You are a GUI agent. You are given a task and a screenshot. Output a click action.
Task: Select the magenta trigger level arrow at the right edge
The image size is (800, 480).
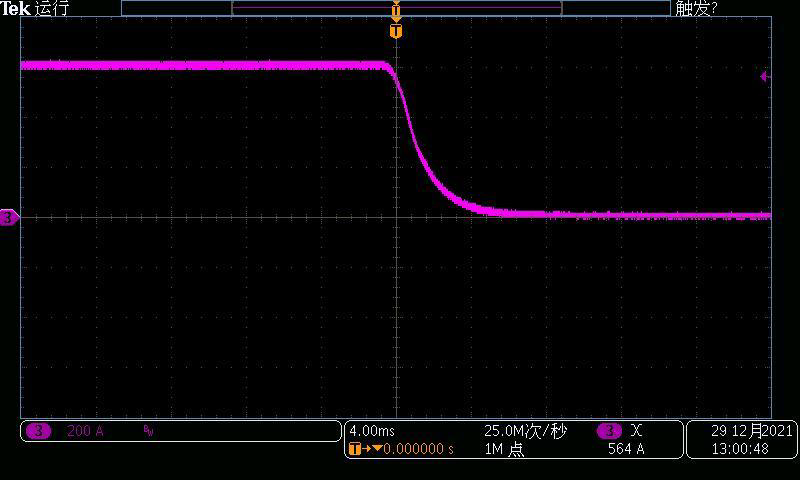tap(765, 76)
